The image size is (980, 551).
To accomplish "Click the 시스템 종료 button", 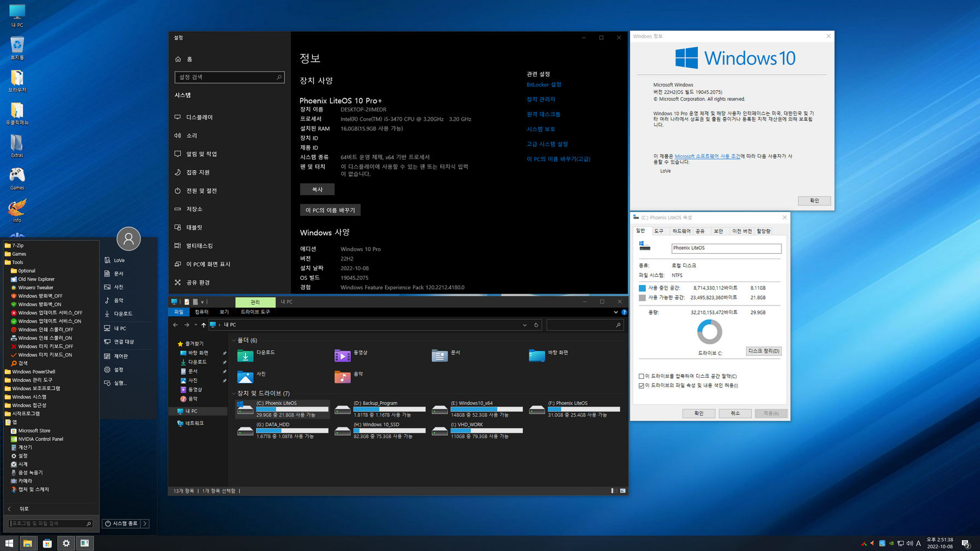I will coord(121,524).
